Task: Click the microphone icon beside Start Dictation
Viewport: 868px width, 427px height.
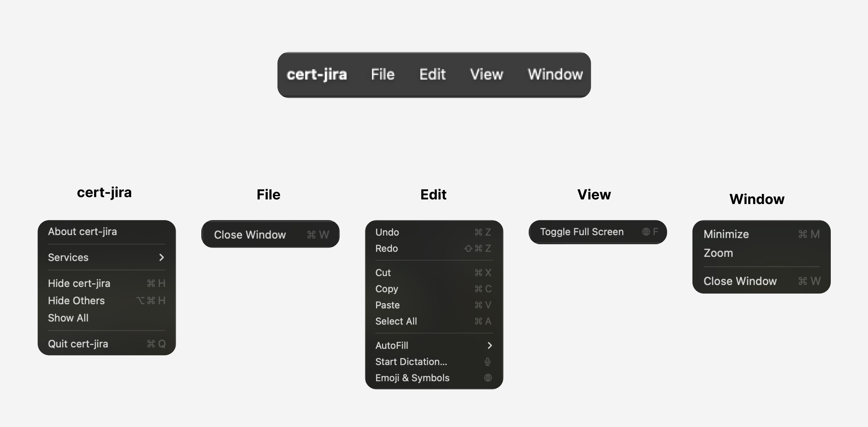Action: click(x=487, y=362)
